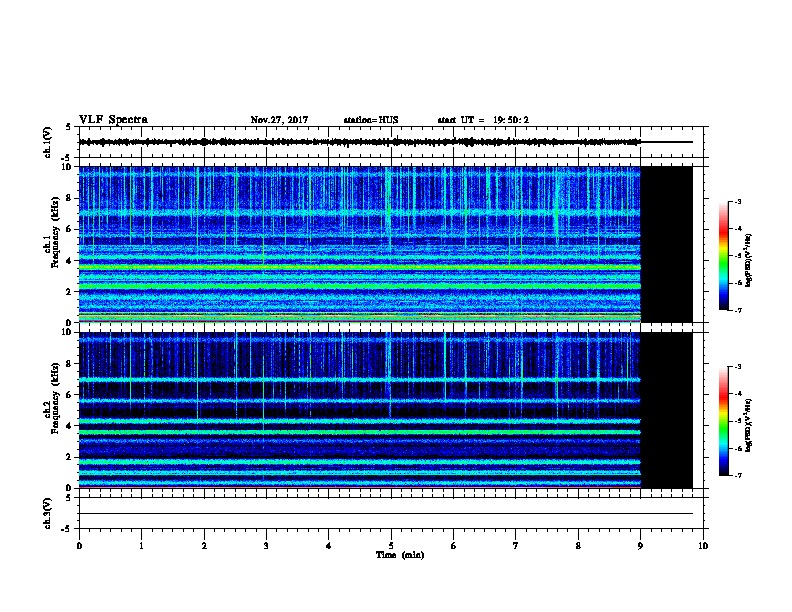Click the black no-data region in ch.1 spectrogram
This screenshot has height=612, width=792.
[x=666, y=244]
